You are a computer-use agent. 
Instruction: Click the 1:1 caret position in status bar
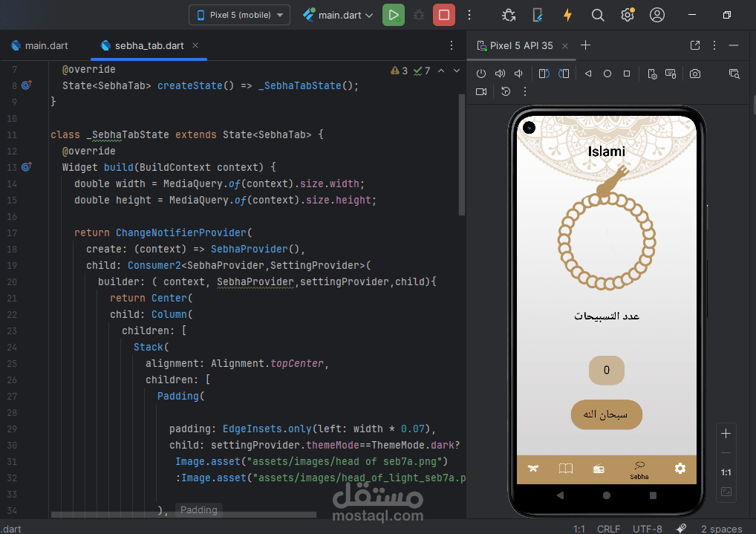[579, 529]
